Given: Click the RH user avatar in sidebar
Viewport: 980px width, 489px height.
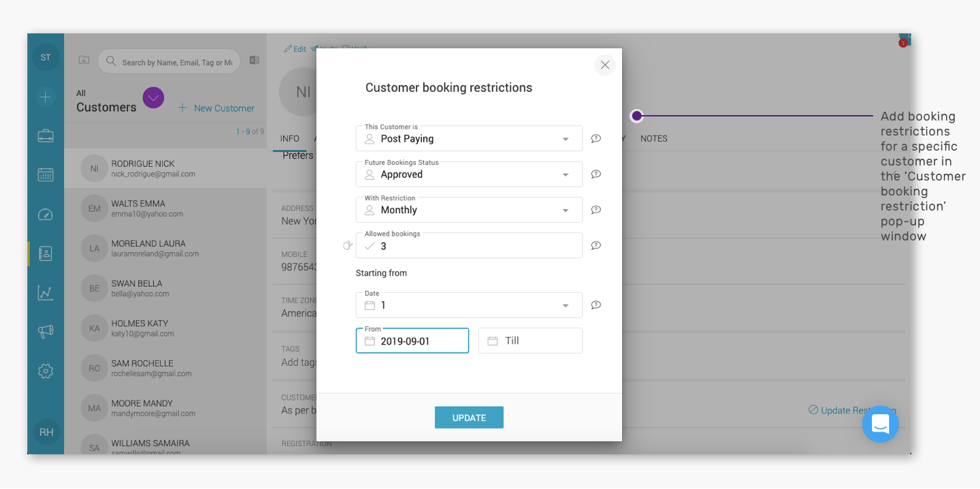Looking at the screenshot, I should [x=46, y=432].
